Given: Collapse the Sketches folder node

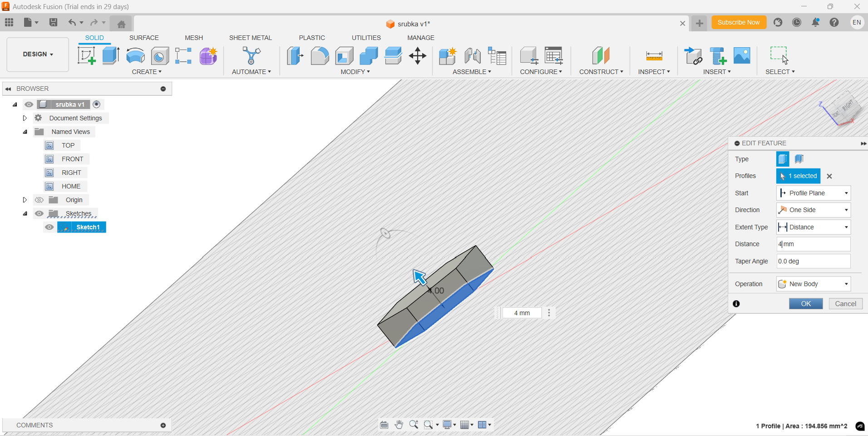Looking at the screenshot, I should pyautogui.click(x=25, y=213).
